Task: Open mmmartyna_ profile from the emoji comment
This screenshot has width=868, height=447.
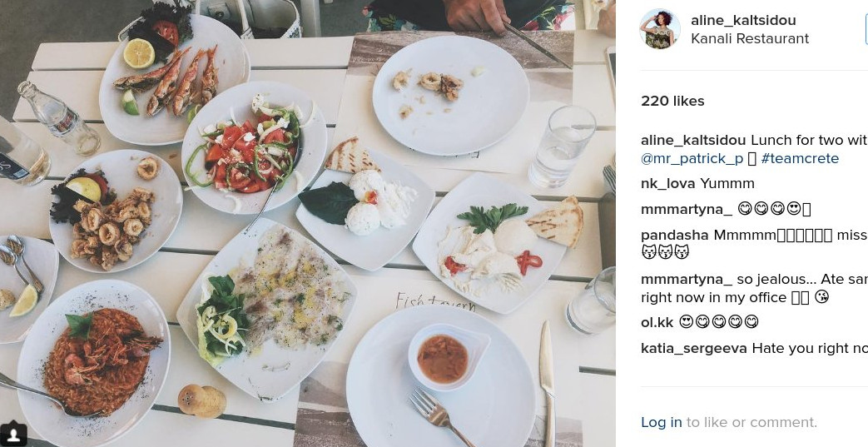Action: (x=687, y=210)
